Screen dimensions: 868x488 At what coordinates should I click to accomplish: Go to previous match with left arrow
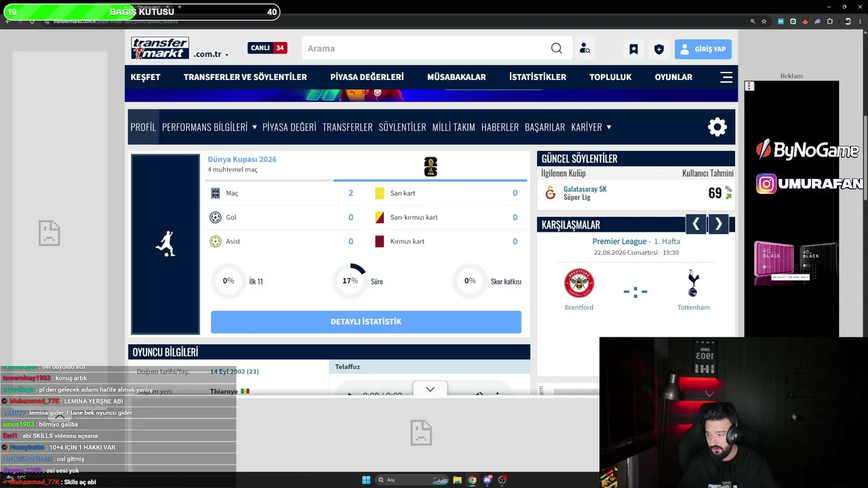696,224
